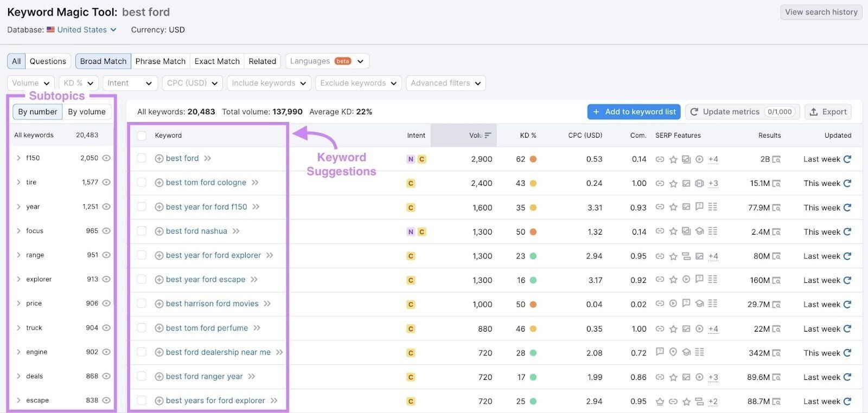The height and width of the screenshot is (413, 868).
Task: Select all keywords with header checkbox
Action: click(142, 135)
